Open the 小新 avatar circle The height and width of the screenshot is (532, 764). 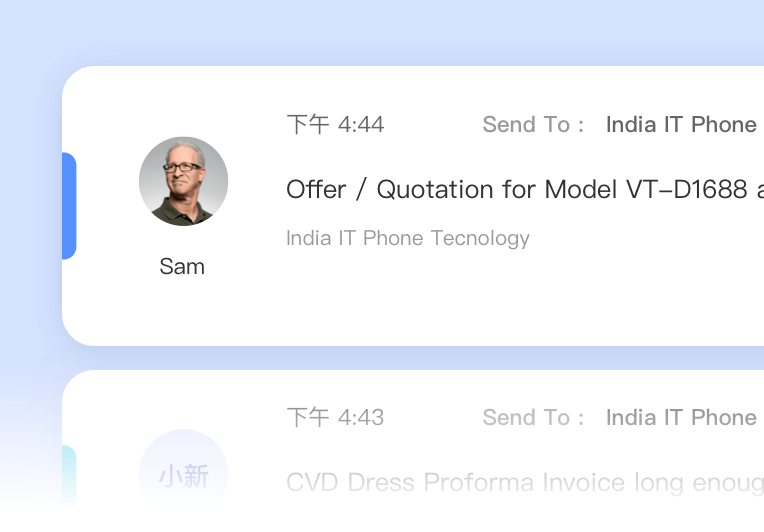pyautogui.click(x=183, y=474)
